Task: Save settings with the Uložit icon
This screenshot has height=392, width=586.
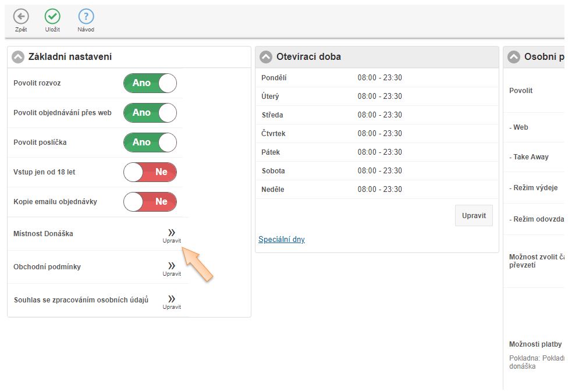Action: [x=52, y=17]
